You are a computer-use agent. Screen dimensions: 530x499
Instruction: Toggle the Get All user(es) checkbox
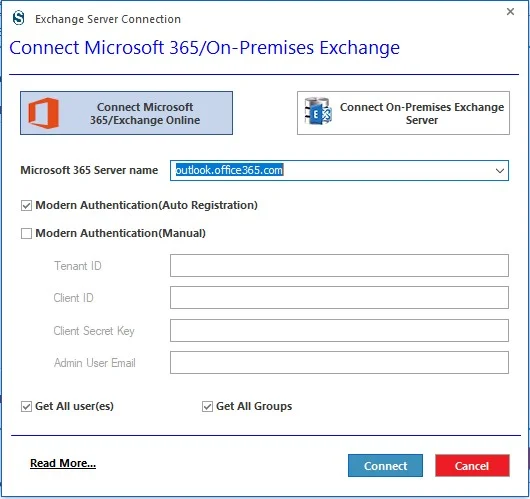point(26,406)
